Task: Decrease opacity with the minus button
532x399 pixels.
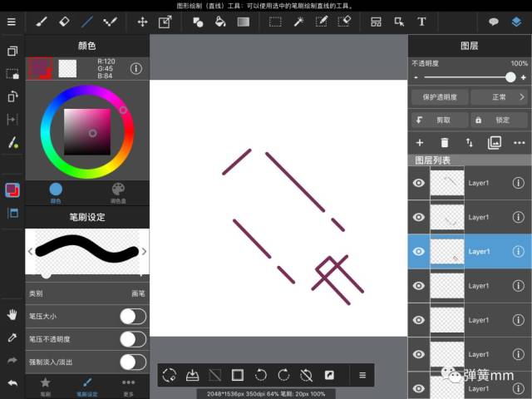Action: coord(416,77)
